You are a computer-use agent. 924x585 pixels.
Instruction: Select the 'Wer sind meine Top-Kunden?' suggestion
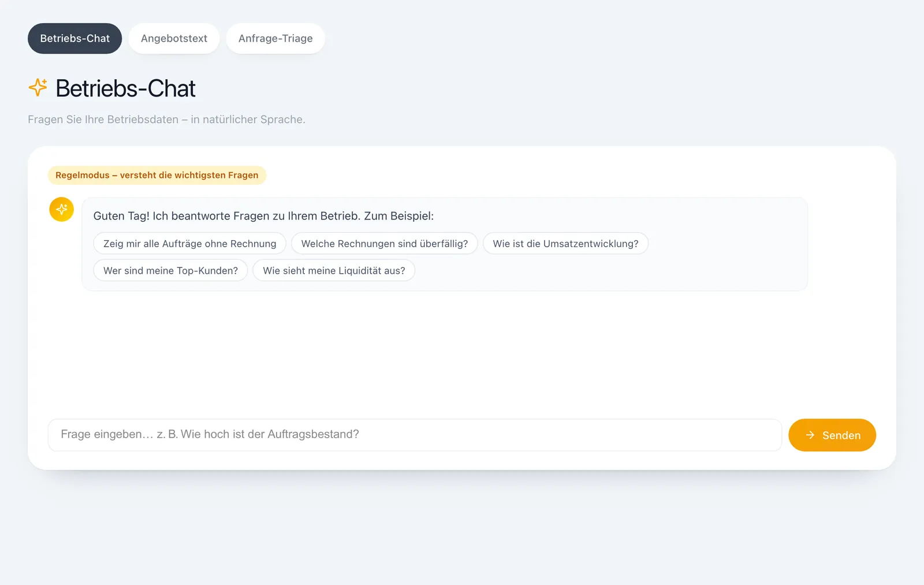point(170,270)
